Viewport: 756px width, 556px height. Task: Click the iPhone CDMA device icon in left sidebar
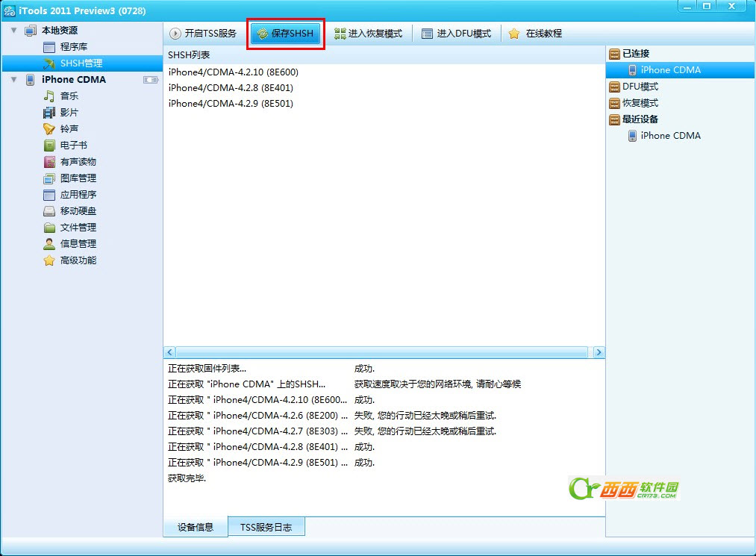point(31,80)
